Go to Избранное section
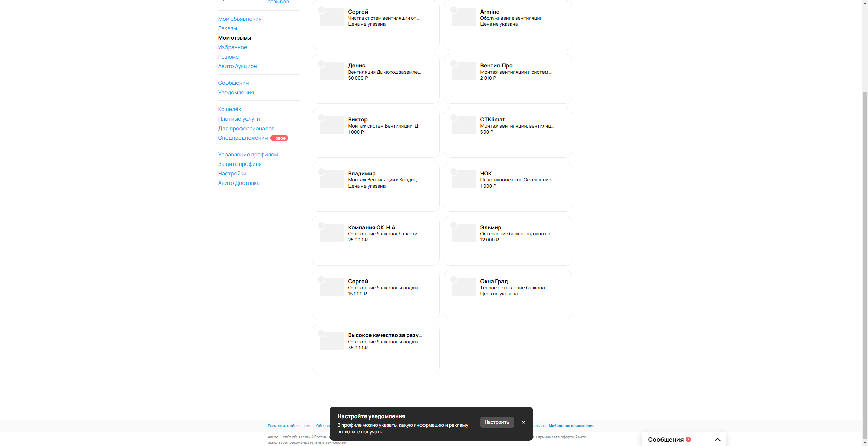Viewport: 868px width, 446px height. (233, 47)
